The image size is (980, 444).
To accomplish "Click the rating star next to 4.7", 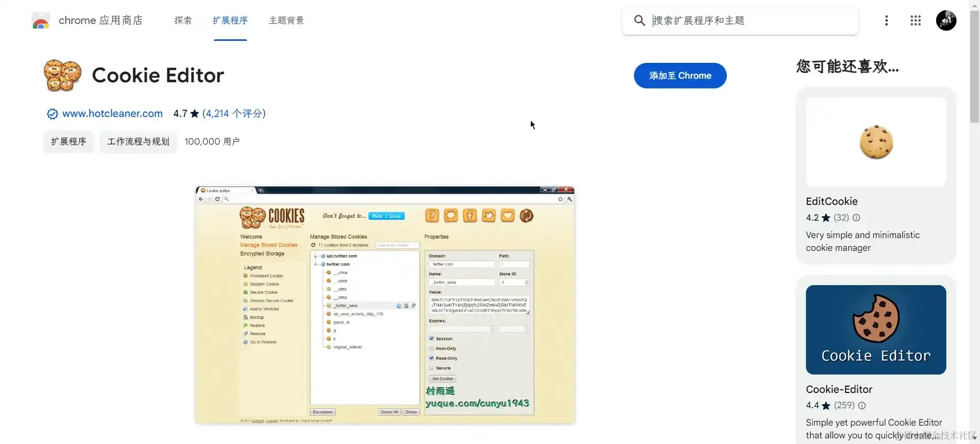I will pyautogui.click(x=194, y=114).
